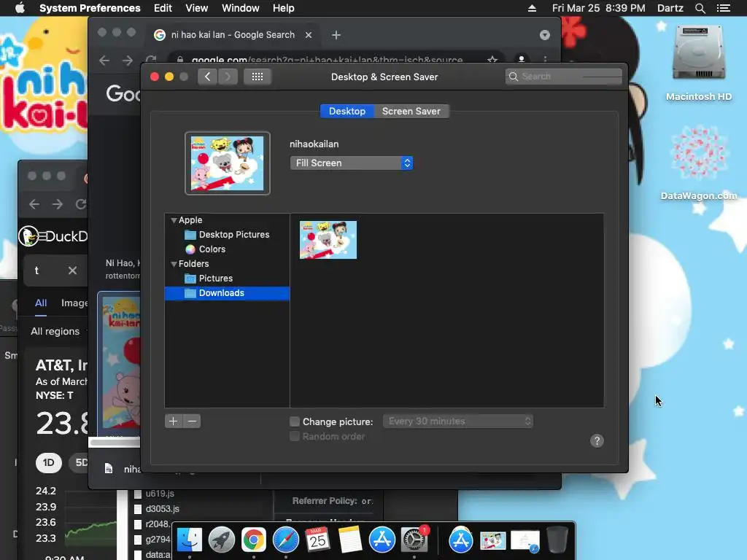This screenshot has height=560, width=747.
Task: Open Chrome tab search dropdown arrow
Action: pos(544,35)
